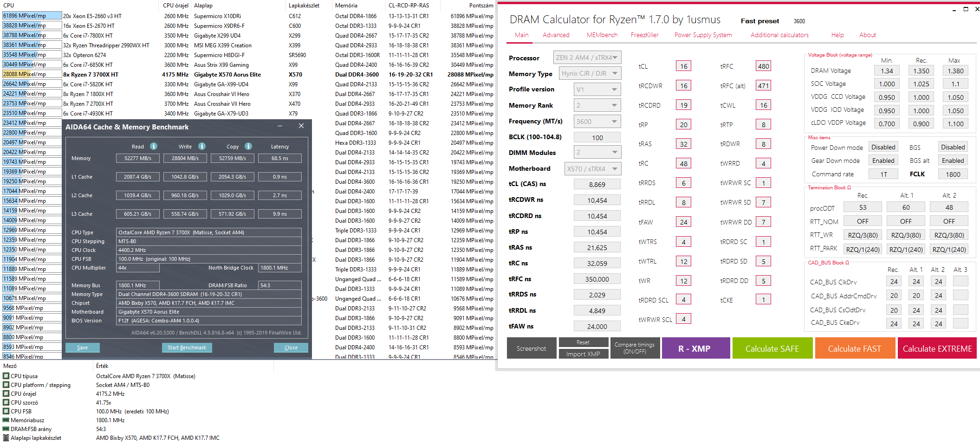Viewport: 980px width, 444px height.
Task: Select the Alaplapi lapkakészlet chipset icon
Action: pyautogui.click(x=6, y=438)
